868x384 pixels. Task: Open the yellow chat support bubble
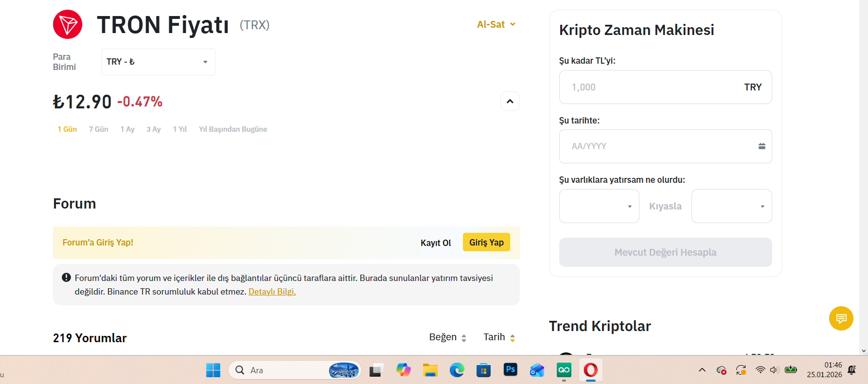[x=841, y=318]
